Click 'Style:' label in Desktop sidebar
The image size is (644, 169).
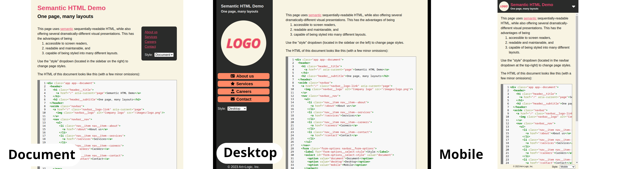[222, 108]
